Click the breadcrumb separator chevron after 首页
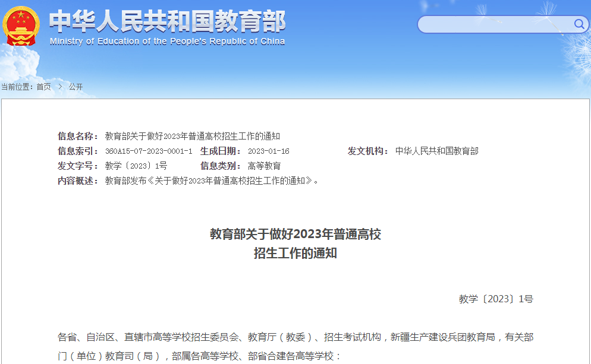 pos(59,86)
